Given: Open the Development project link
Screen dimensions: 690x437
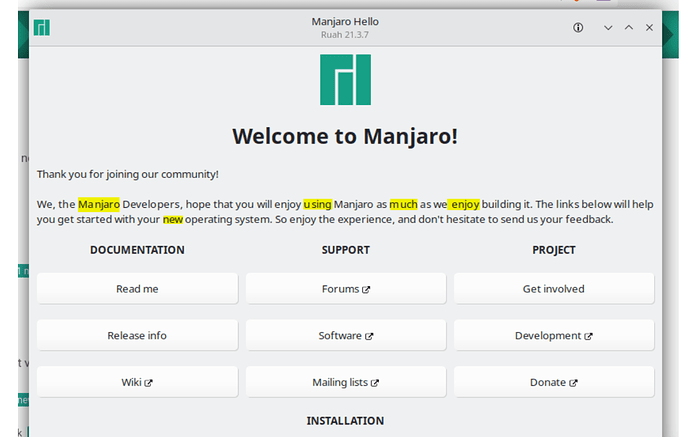Looking at the screenshot, I should click(554, 335).
